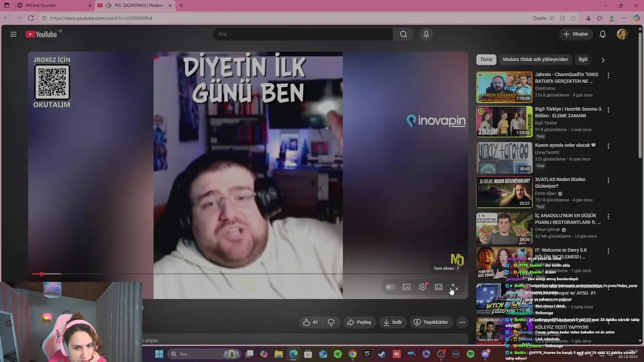Screen dimensions: 644x362
Task: Open Discord from the taskbar
Action: pyautogui.click(x=485, y=354)
